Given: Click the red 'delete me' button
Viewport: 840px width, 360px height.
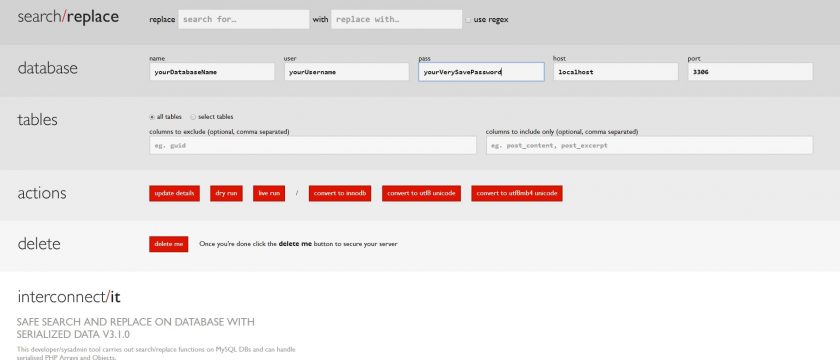Looking at the screenshot, I should [168, 244].
